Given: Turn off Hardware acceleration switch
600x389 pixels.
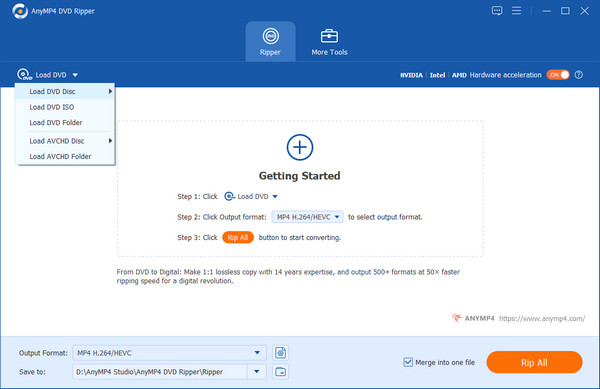Looking at the screenshot, I should click(x=558, y=75).
